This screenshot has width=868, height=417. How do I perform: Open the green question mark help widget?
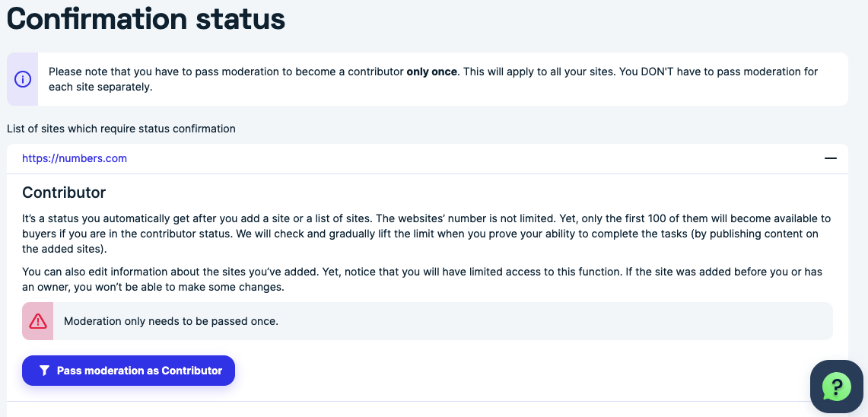(x=836, y=387)
